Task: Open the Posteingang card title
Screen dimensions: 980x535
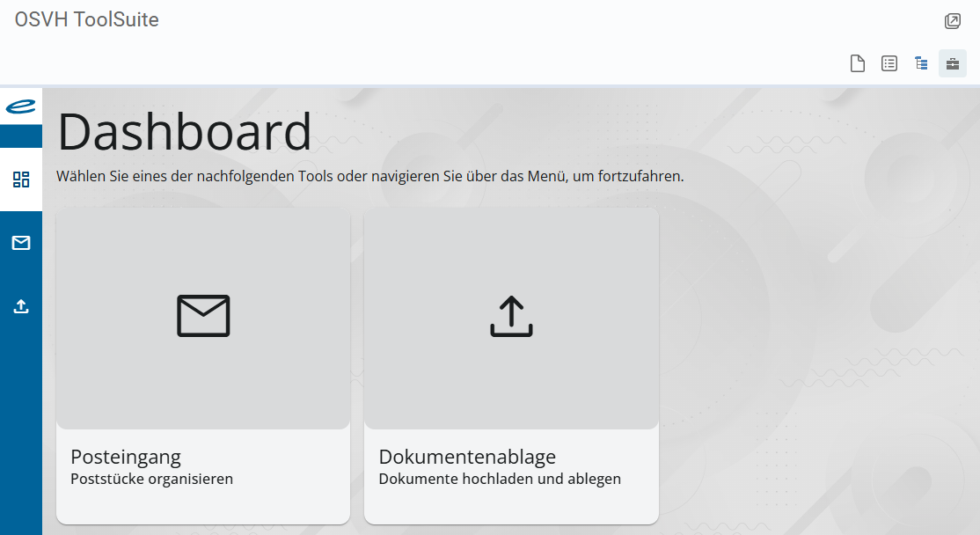Action: [126, 457]
